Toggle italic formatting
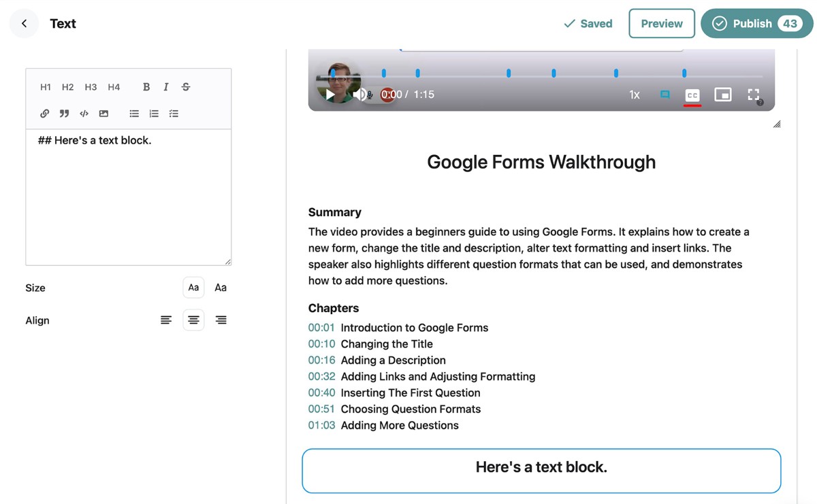This screenshot has height=504, width=817. pyautogui.click(x=165, y=87)
